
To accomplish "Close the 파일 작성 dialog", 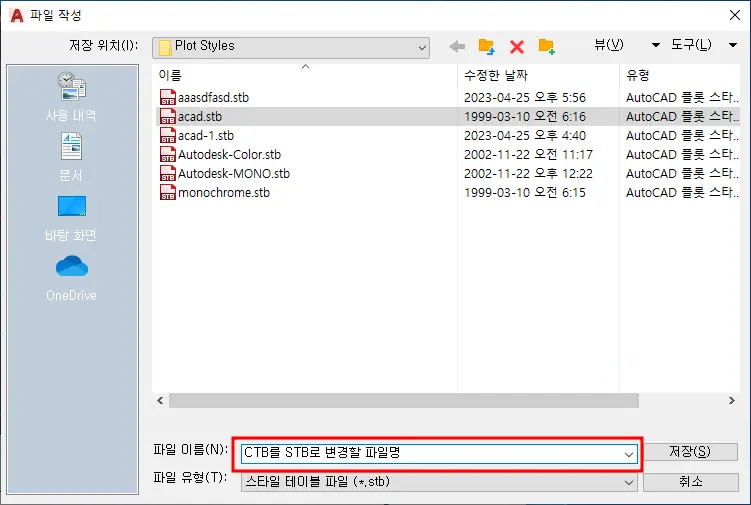I will pyautogui.click(x=735, y=15).
